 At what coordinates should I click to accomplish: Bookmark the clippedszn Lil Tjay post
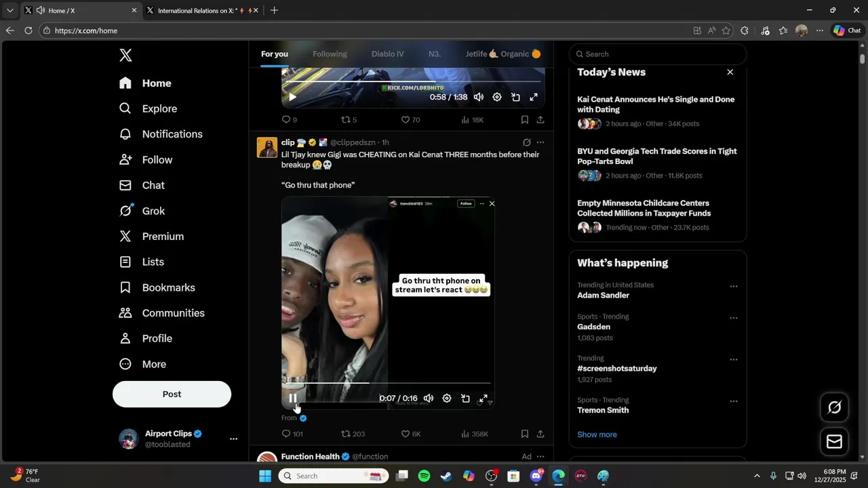coord(524,434)
